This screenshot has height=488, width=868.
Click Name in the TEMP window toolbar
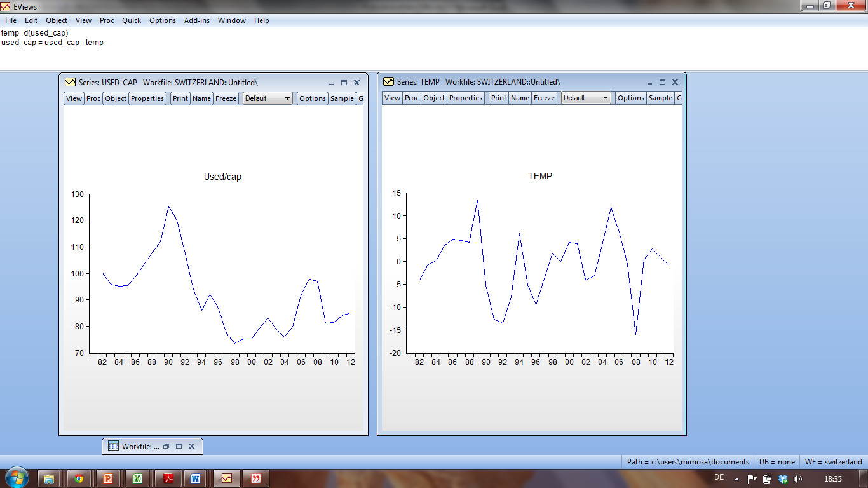(x=520, y=98)
